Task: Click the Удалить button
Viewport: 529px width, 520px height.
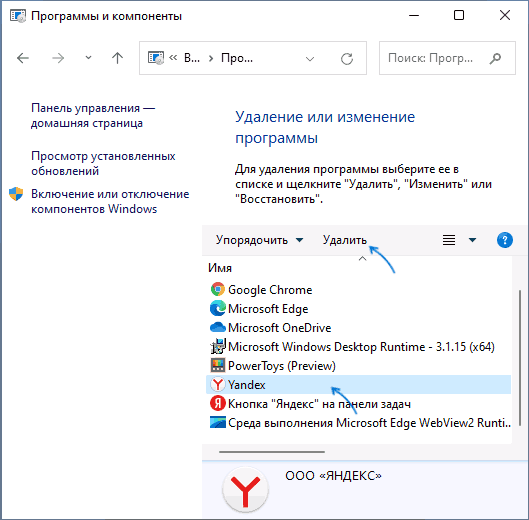Action: tap(344, 240)
